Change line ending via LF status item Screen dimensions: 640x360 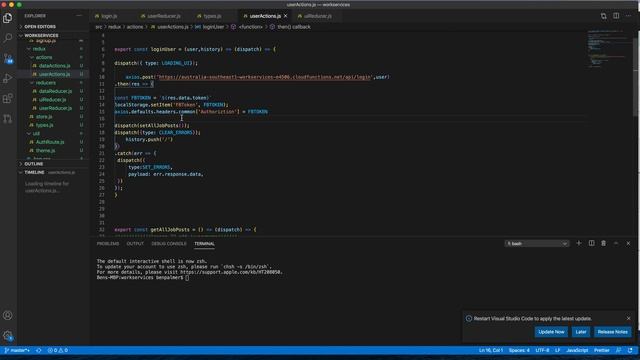pyautogui.click(x=557, y=350)
